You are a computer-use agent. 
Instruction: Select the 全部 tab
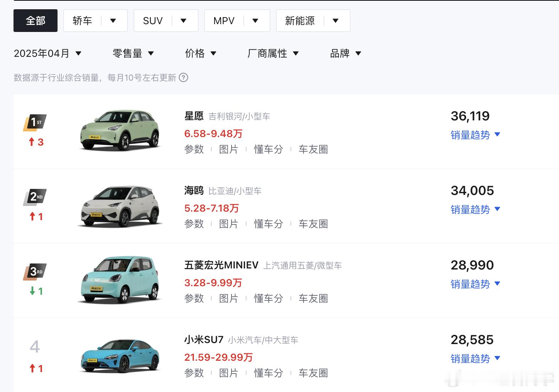[x=36, y=21]
